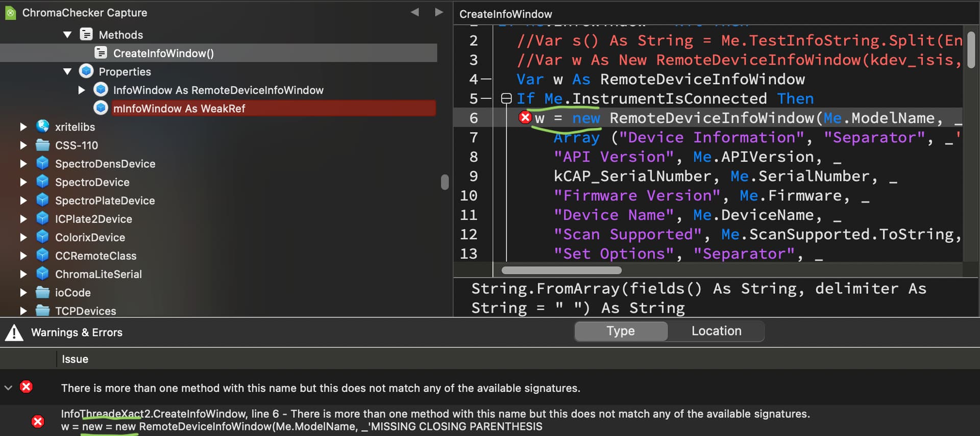Click "Firmware Version" string on line 10
Image resolution: width=980 pixels, height=436 pixels.
pos(637,195)
